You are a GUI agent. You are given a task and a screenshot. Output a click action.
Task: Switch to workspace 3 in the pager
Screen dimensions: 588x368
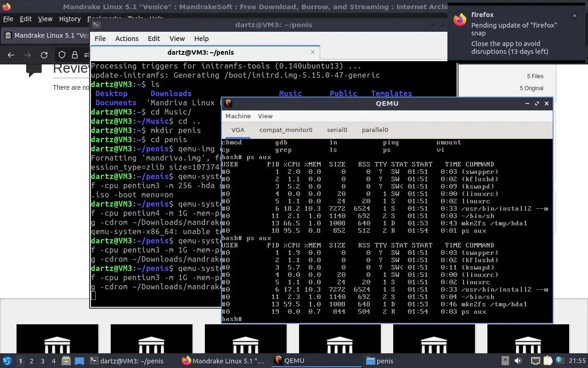43,361
